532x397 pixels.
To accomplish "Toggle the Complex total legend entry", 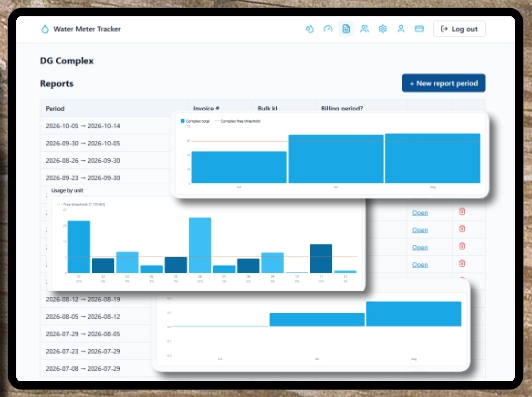I will click(195, 121).
